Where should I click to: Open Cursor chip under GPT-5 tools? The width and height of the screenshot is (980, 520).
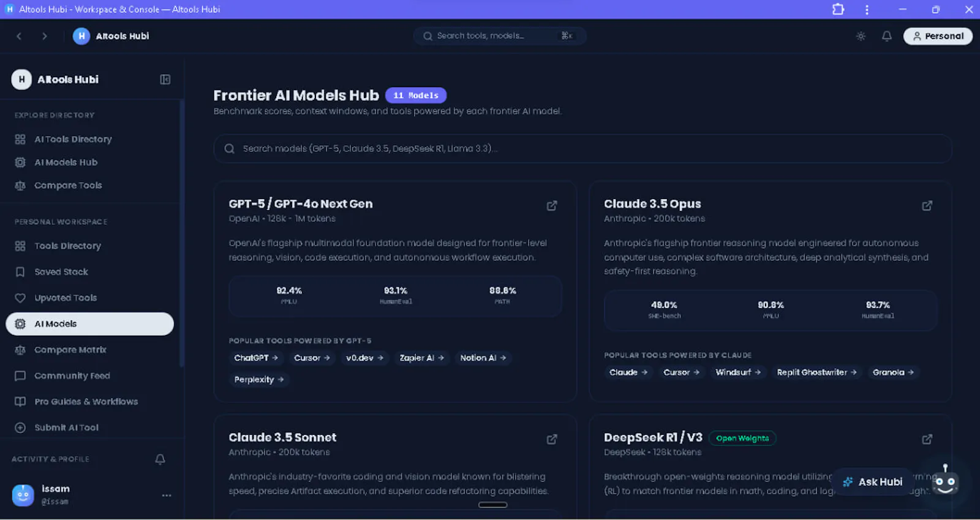point(312,358)
